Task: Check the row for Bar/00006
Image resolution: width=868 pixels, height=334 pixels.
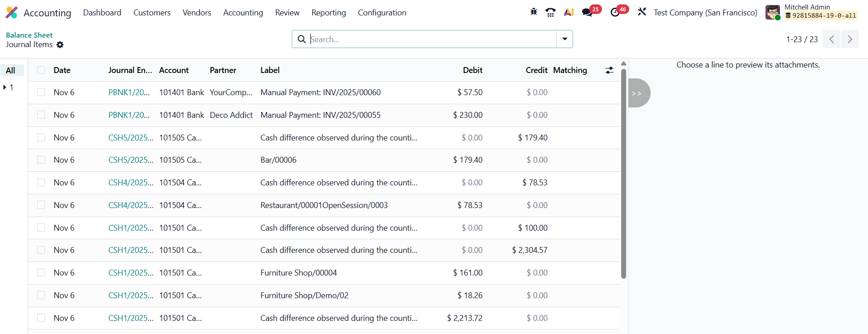Action: pyautogui.click(x=41, y=160)
